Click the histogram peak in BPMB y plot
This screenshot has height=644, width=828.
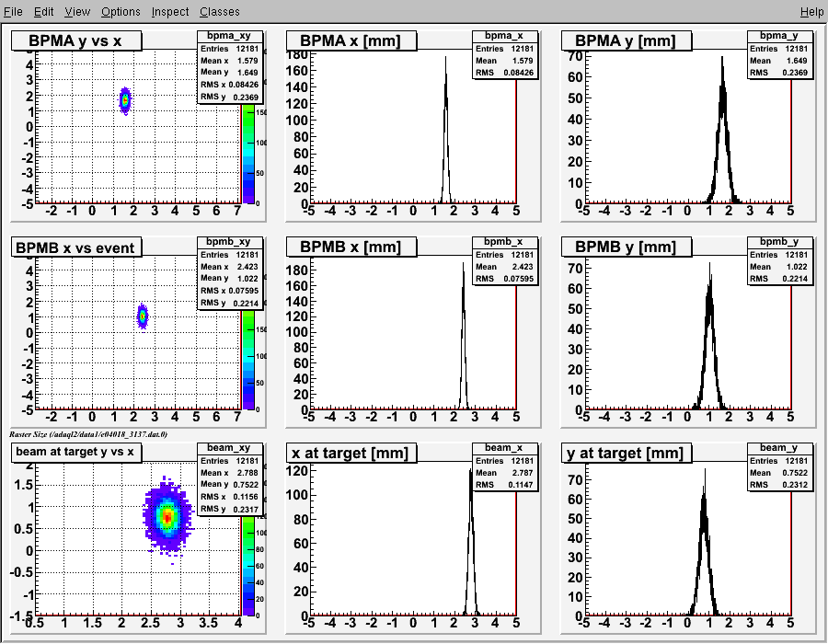click(709, 264)
